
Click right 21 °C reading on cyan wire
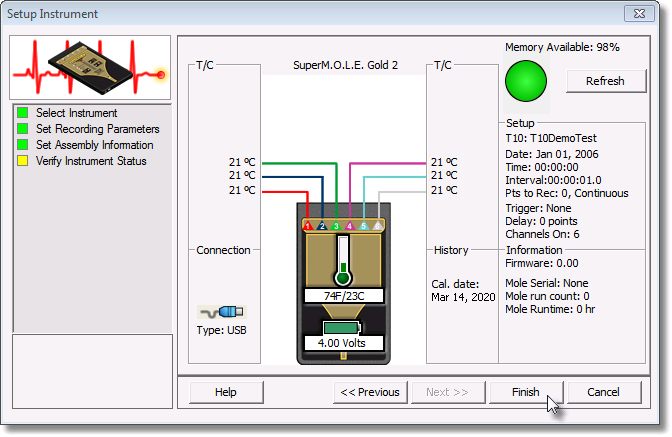click(x=444, y=175)
